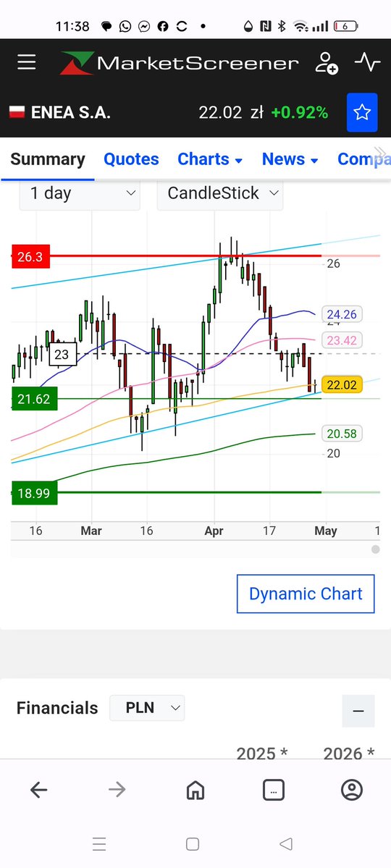
Task: Tap the MarketScreener logo
Action: 180,62
